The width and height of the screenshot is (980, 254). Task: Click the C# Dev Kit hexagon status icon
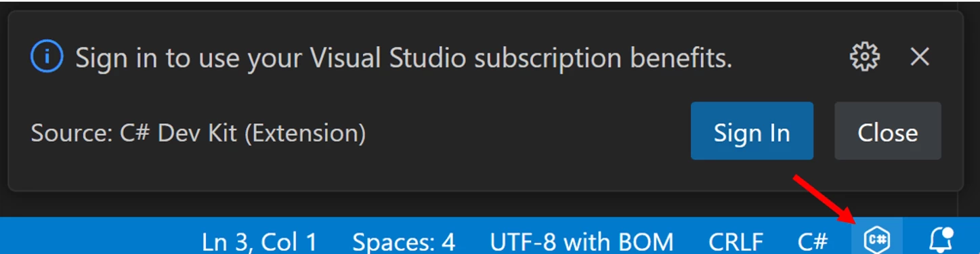(877, 239)
